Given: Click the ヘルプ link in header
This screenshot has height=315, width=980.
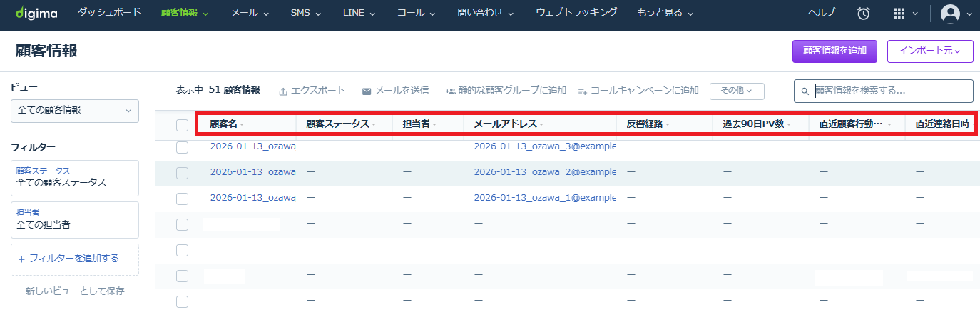Looking at the screenshot, I should [x=821, y=13].
